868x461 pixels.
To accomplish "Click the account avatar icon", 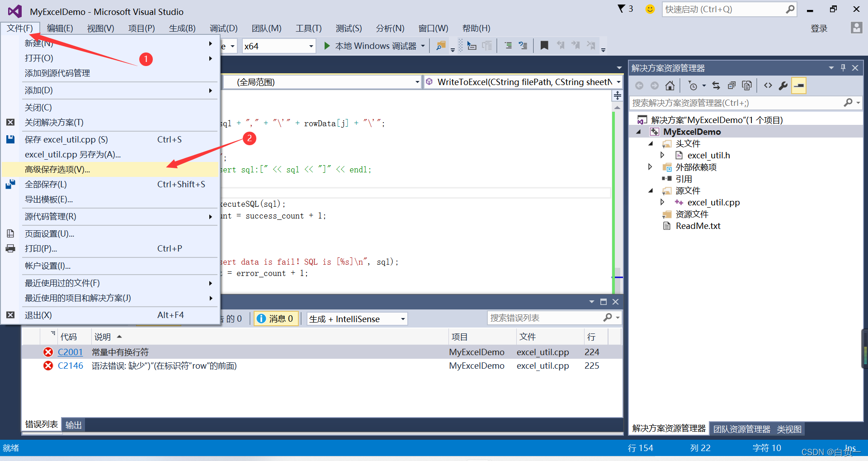I will click(856, 28).
